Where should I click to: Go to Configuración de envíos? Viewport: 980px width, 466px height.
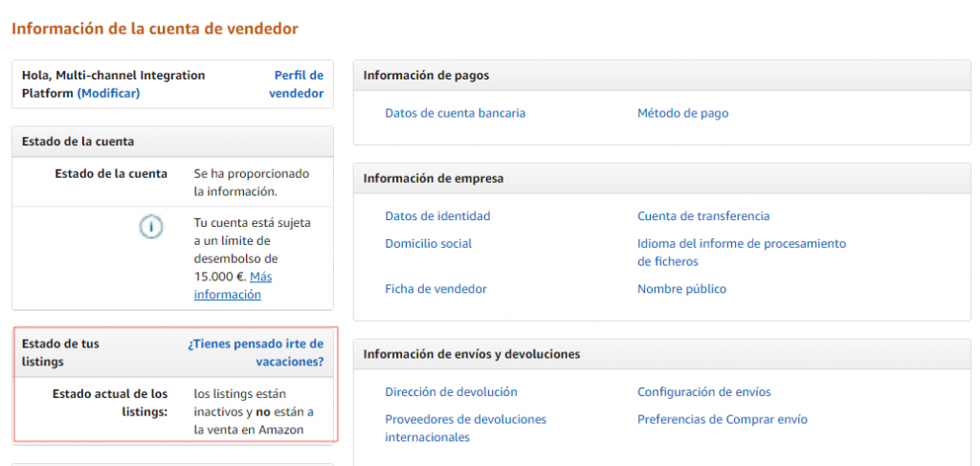click(x=703, y=392)
